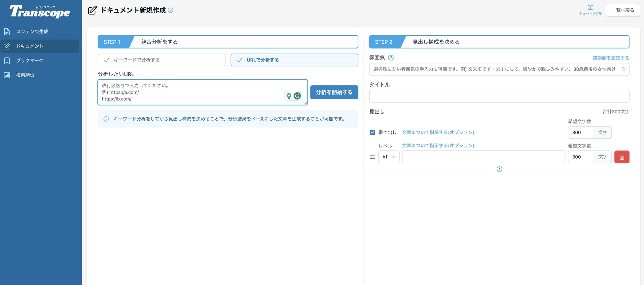Open 検索順位 in the sidebar
644x285 pixels.
[40, 75]
